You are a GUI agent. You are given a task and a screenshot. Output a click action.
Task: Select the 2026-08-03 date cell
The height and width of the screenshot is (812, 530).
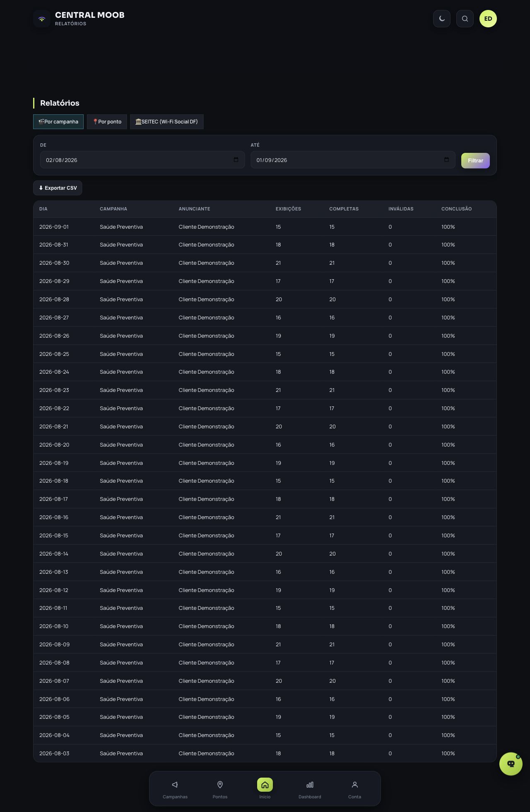(x=54, y=754)
